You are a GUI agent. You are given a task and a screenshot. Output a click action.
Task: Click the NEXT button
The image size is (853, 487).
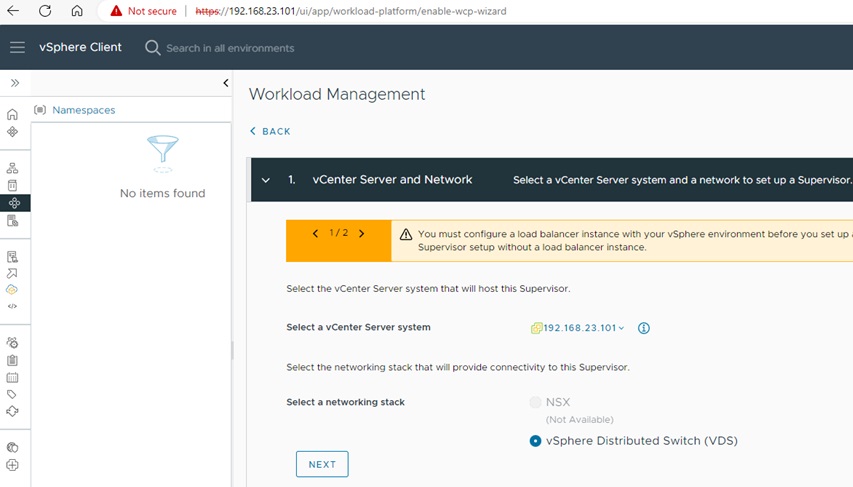click(322, 464)
